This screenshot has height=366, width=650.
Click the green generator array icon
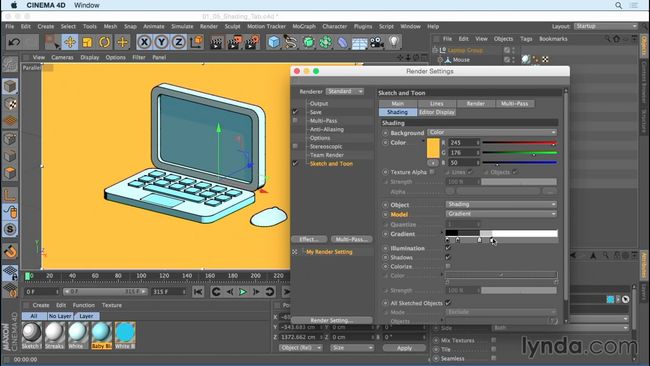point(308,42)
